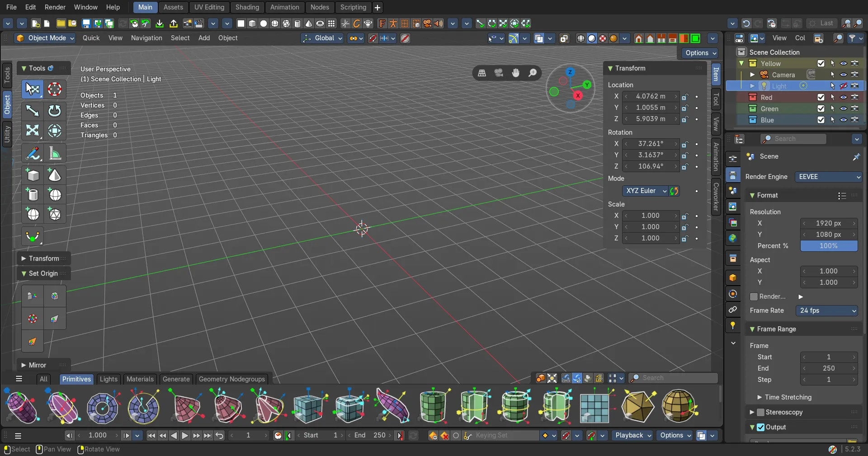Toggle visibility eye for Red collection

844,97
